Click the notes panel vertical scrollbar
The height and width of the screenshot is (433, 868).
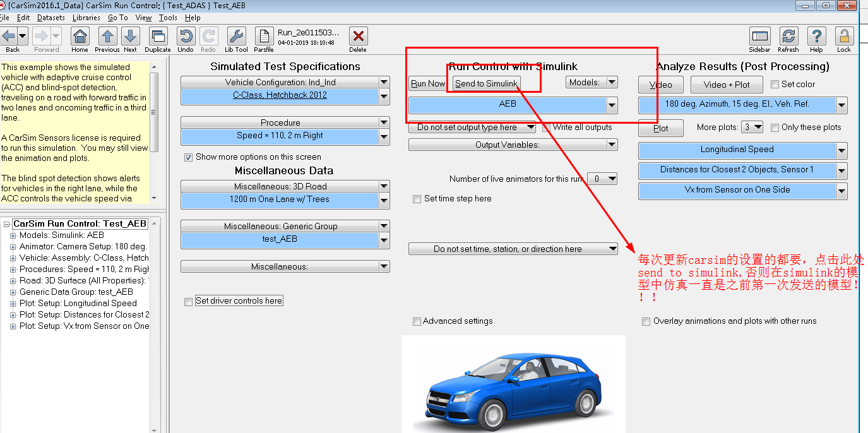coord(155,133)
